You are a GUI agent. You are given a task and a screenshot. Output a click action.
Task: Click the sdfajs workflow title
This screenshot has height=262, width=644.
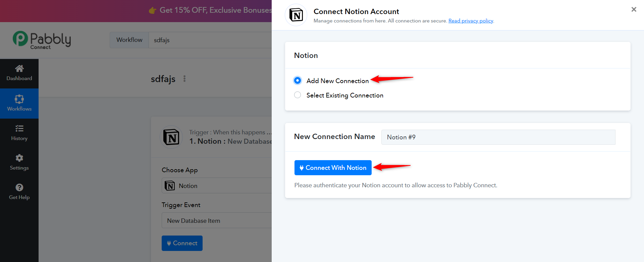pos(163,79)
